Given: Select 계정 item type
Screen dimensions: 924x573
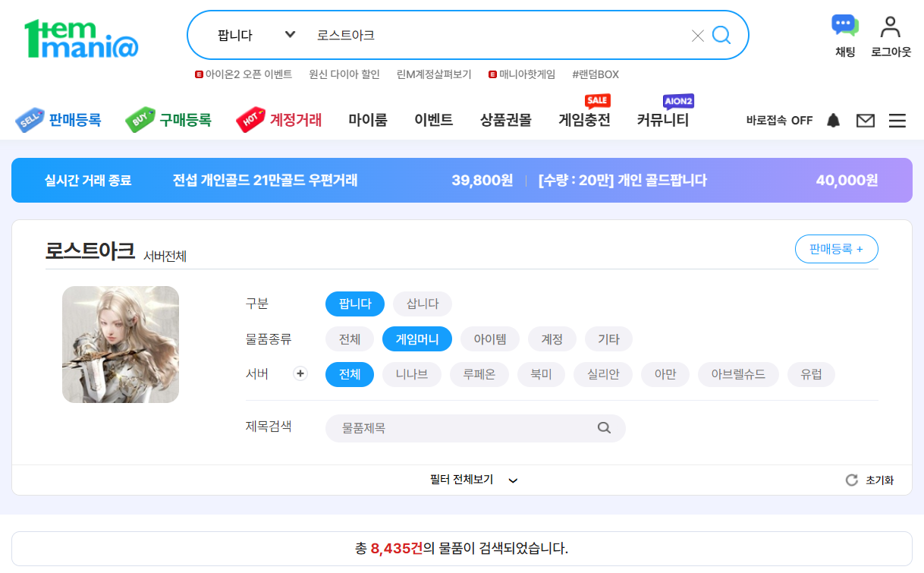Looking at the screenshot, I should [552, 339].
